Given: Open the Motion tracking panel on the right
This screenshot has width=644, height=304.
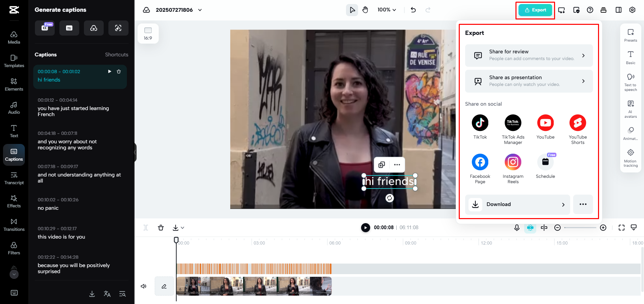Looking at the screenshot, I should pos(630,156).
